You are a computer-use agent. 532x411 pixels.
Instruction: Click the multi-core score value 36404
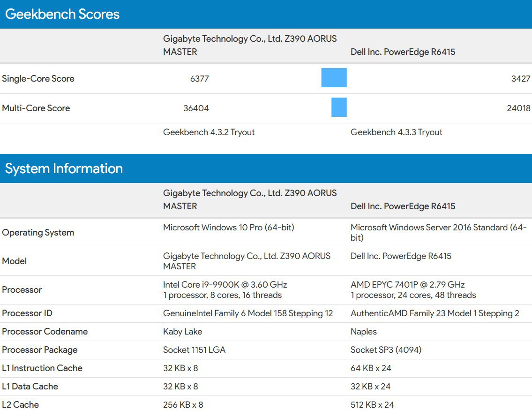196,108
